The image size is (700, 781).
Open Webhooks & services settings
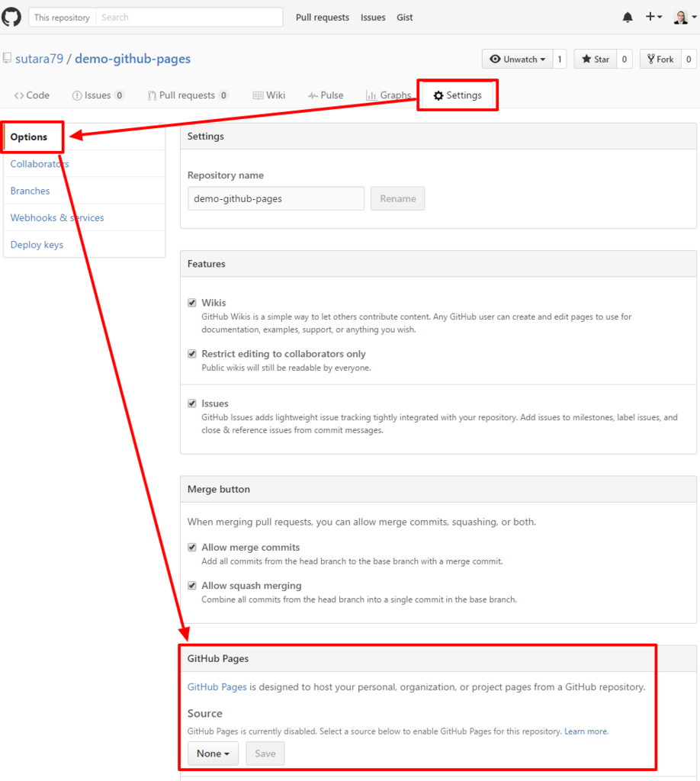[x=57, y=217]
